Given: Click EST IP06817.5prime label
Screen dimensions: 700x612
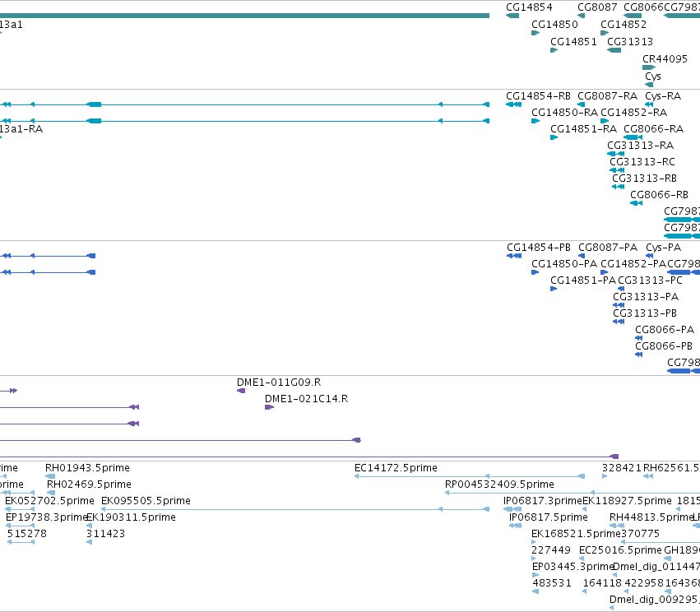Looking at the screenshot, I should tap(548, 517).
